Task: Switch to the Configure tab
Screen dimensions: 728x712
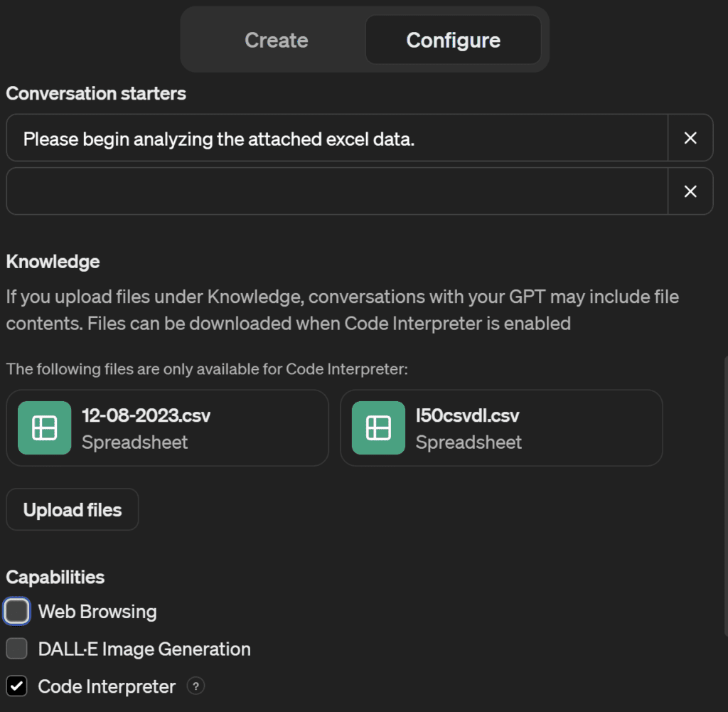Action: pos(453,40)
